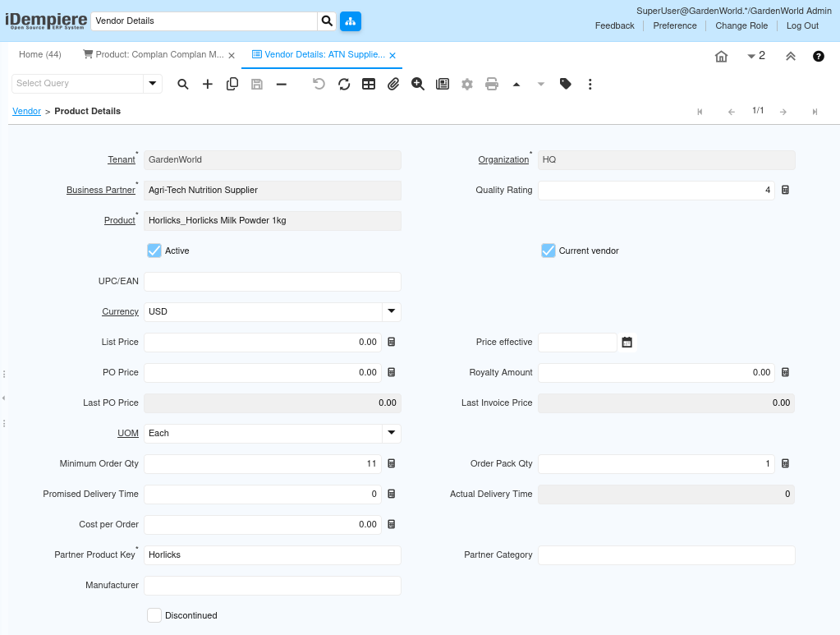Open calculator for Quality Rating field
The width and height of the screenshot is (840, 635).
pos(785,190)
